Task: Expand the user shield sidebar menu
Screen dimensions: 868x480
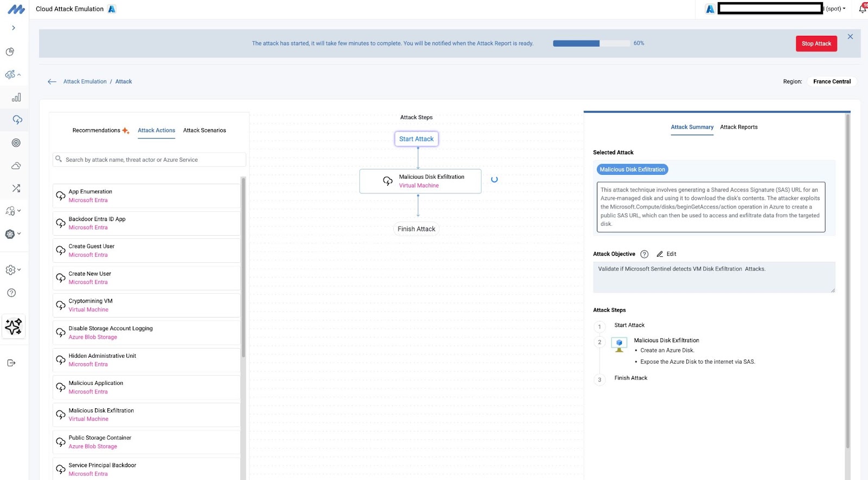Action: 13,211
